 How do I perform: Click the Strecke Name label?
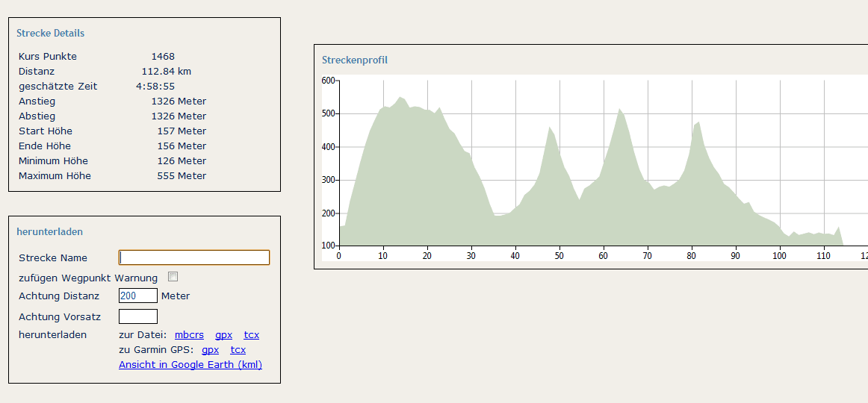[x=53, y=258]
